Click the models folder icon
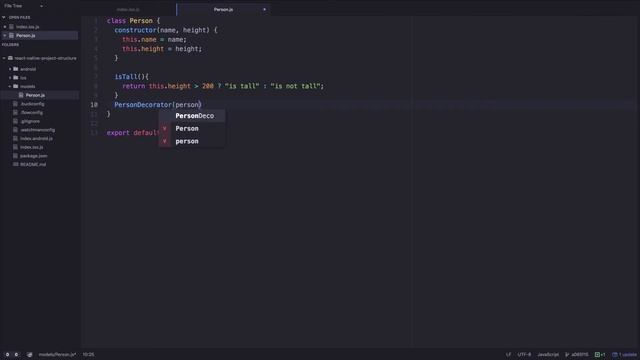The width and height of the screenshot is (640, 360). tap(16, 87)
